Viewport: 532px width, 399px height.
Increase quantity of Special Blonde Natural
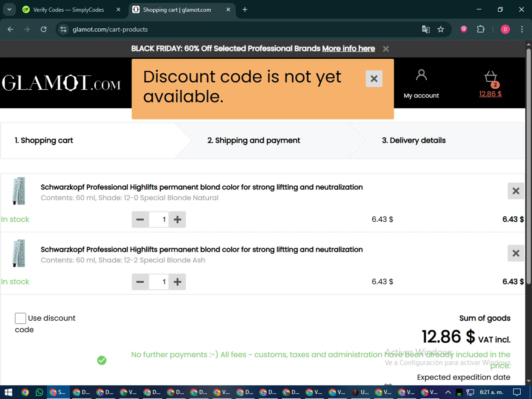(x=177, y=220)
